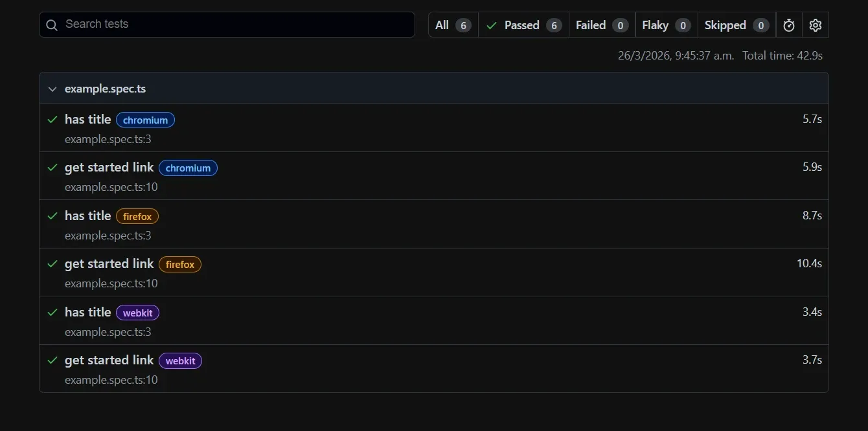Open the example.spec.ts:3 source link
The image size is (868, 431).
click(108, 139)
